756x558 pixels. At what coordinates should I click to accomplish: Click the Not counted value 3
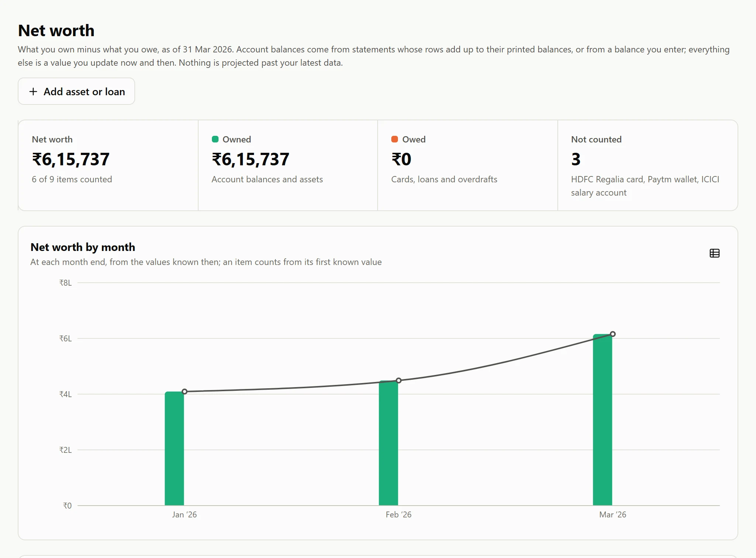tap(576, 159)
